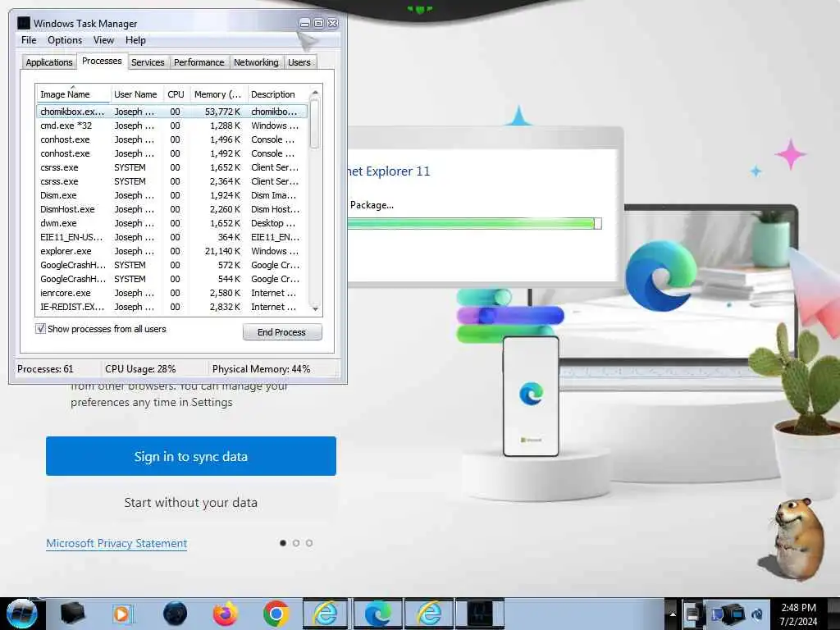Screen dimensions: 840x630
Task: Click the volume tray icon
Action: (x=757, y=614)
